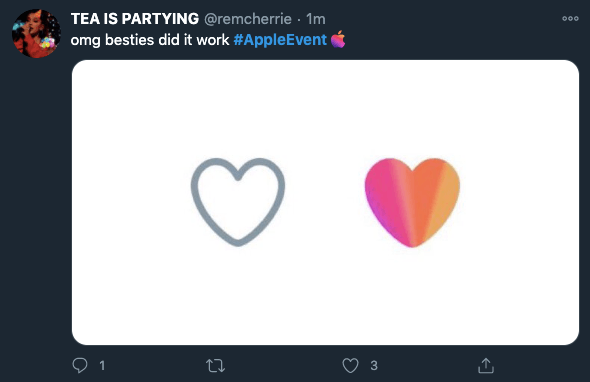Open the three-dot more options menu

click(570, 18)
